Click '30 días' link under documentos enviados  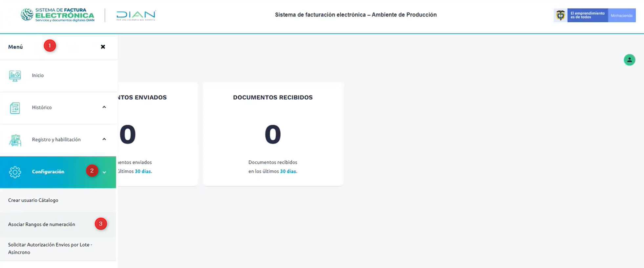click(143, 171)
